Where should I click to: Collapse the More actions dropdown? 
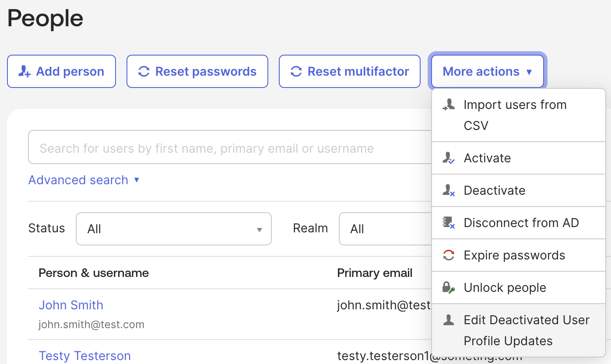[x=488, y=71]
